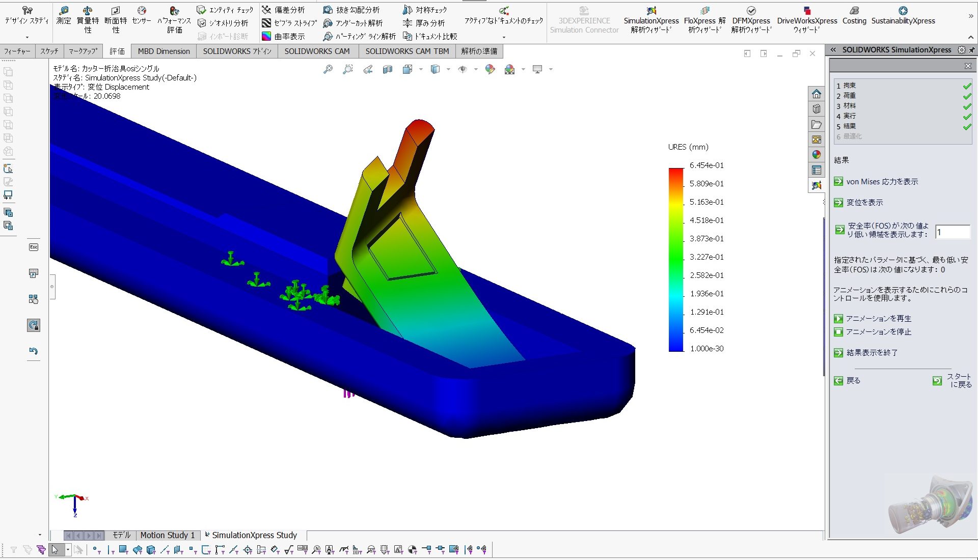Open View Orientation dropdown arrow
978x560 pixels.
pyautogui.click(x=421, y=69)
